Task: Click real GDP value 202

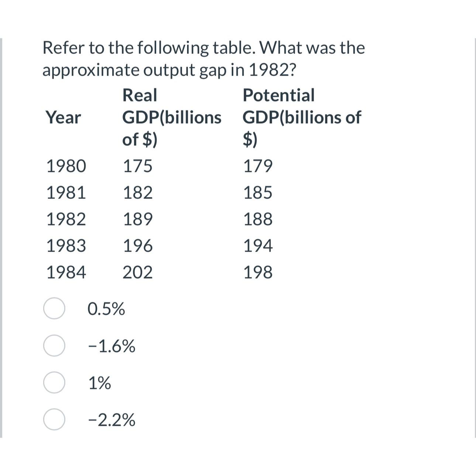Action: [x=137, y=272]
